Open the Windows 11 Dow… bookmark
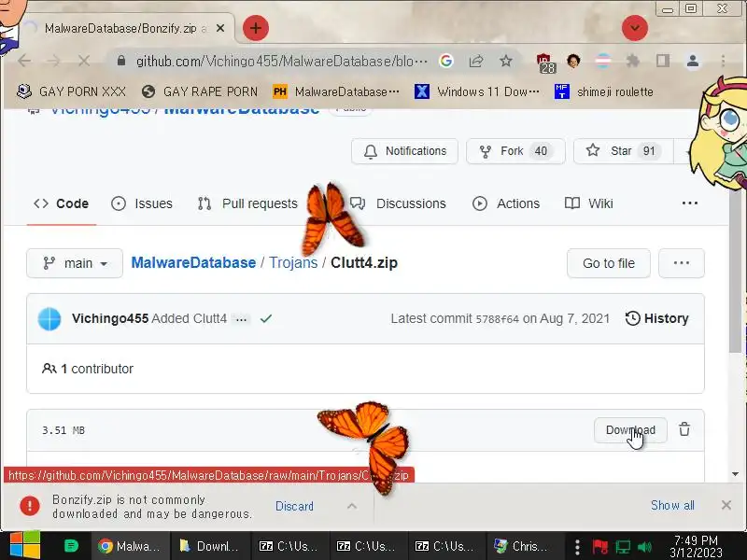The width and height of the screenshot is (747, 560). click(477, 91)
